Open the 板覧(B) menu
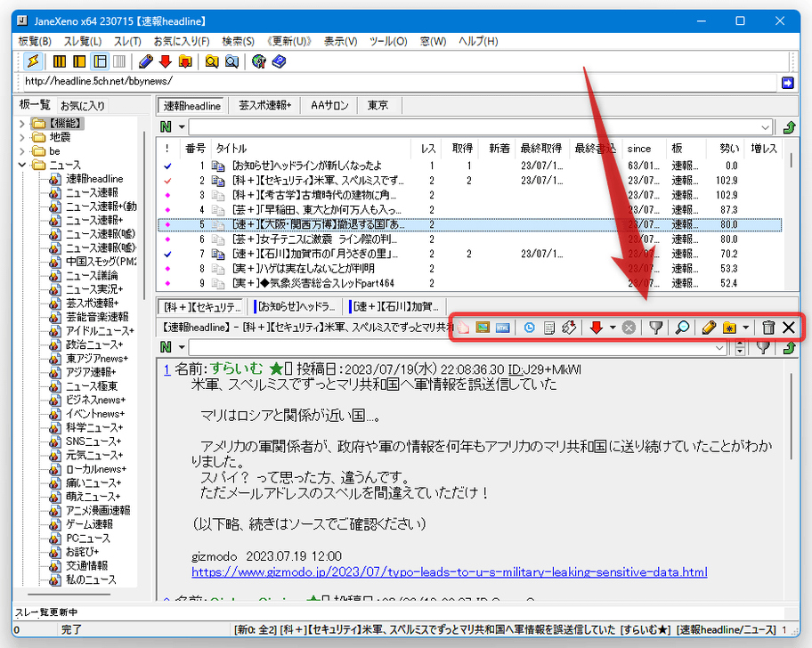This screenshot has height=648, width=812. point(35,42)
